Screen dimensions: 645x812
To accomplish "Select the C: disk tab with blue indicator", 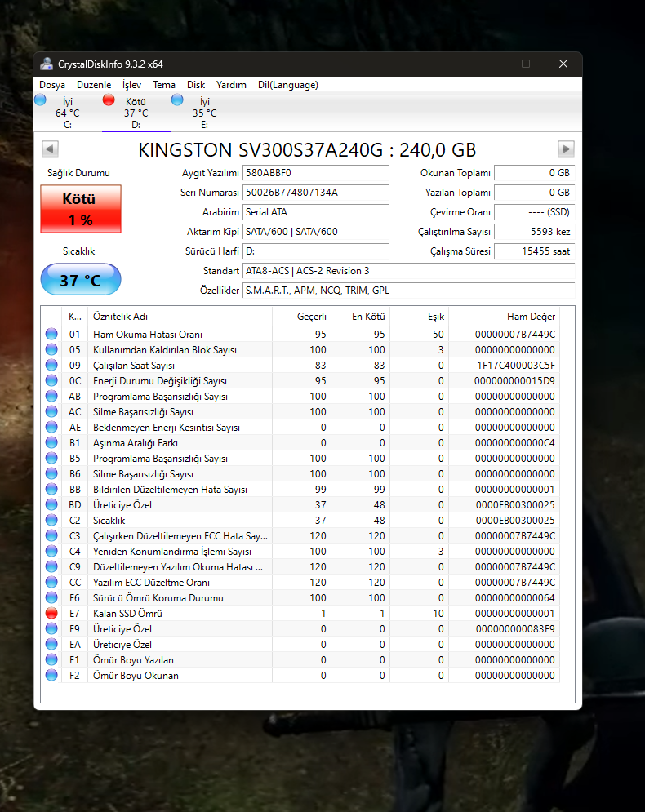I will point(67,113).
